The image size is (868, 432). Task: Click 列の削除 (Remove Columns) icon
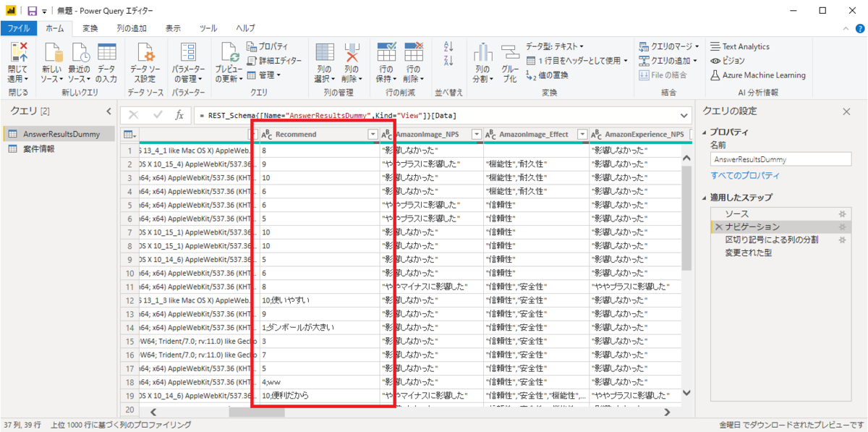click(x=352, y=52)
